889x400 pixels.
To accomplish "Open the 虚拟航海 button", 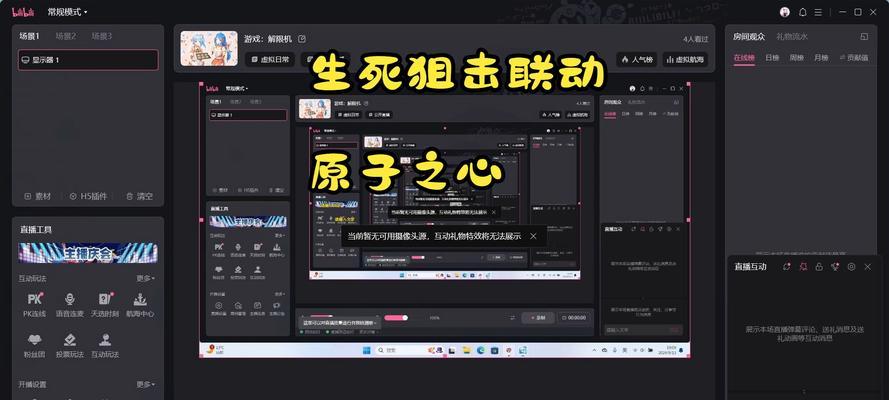I will pos(685,59).
